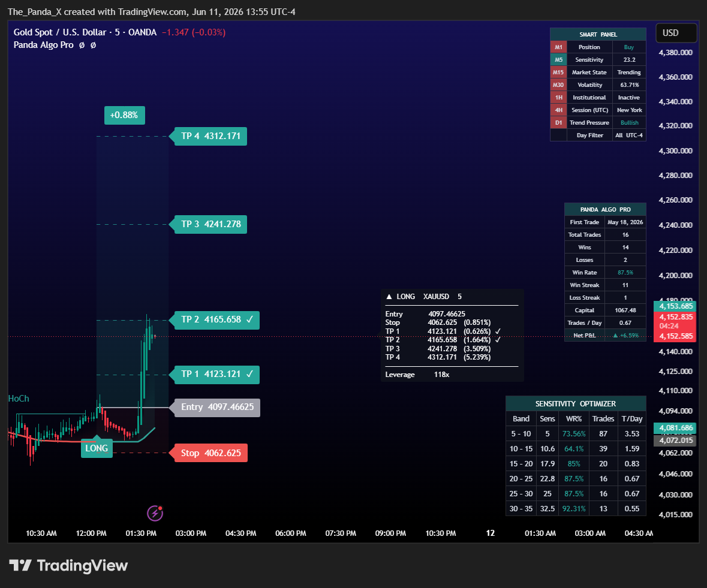
Task: Click the Gold Spot / U.S. Dollar title
Action: [60, 32]
